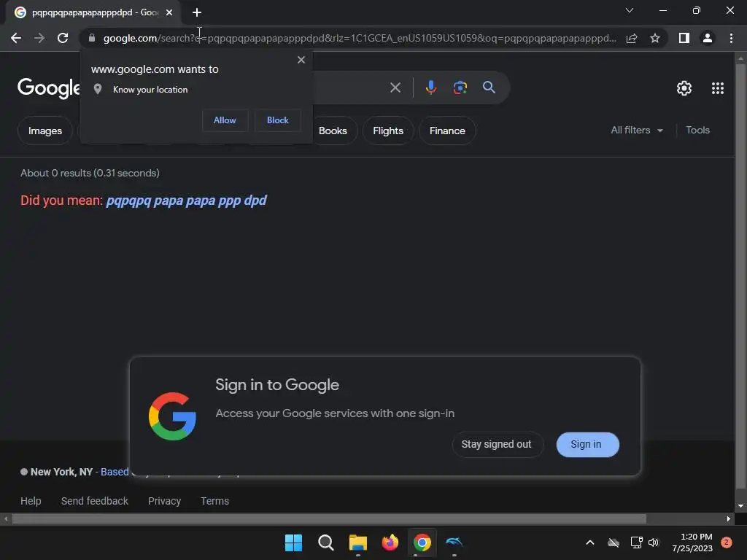The image size is (747, 560).
Task: Open a new browser tab
Action: (x=197, y=12)
